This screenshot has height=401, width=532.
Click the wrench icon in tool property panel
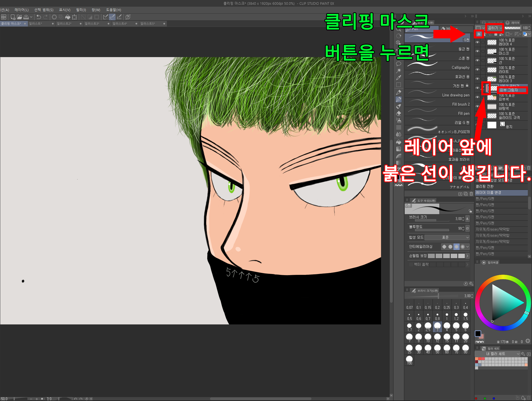click(x=471, y=284)
